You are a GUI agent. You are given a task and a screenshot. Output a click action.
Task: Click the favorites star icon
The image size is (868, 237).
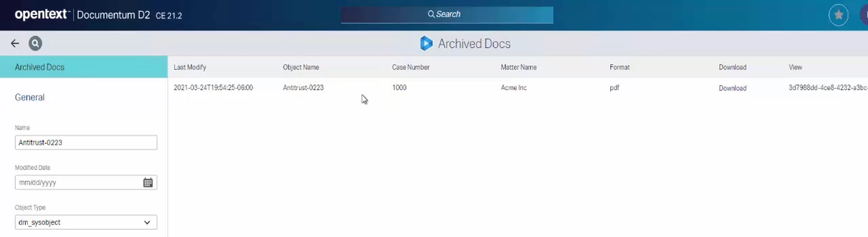(838, 15)
